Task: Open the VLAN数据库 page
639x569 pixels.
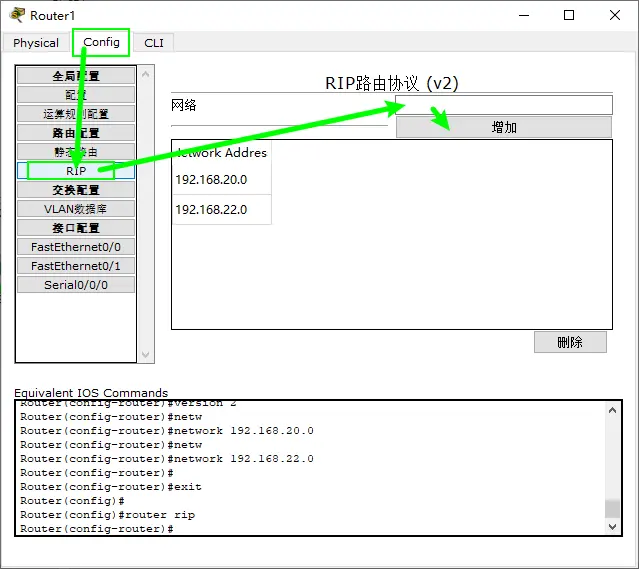Action: coord(76,209)
